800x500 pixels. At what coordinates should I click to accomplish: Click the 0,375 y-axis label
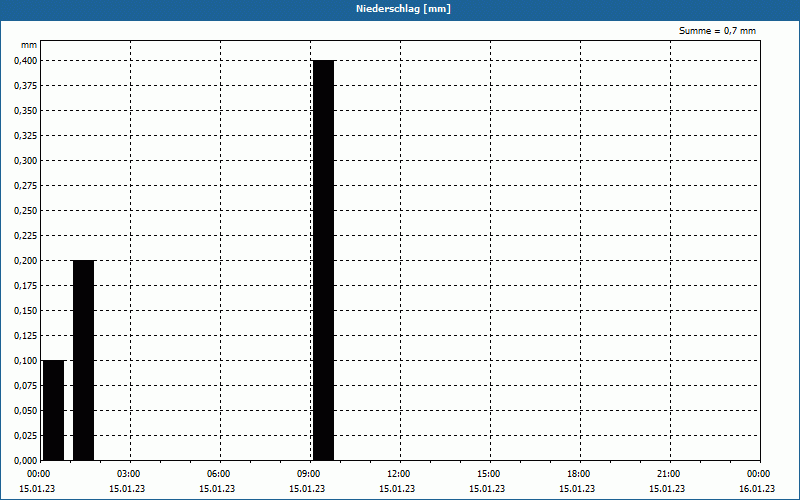coord(26,86)
